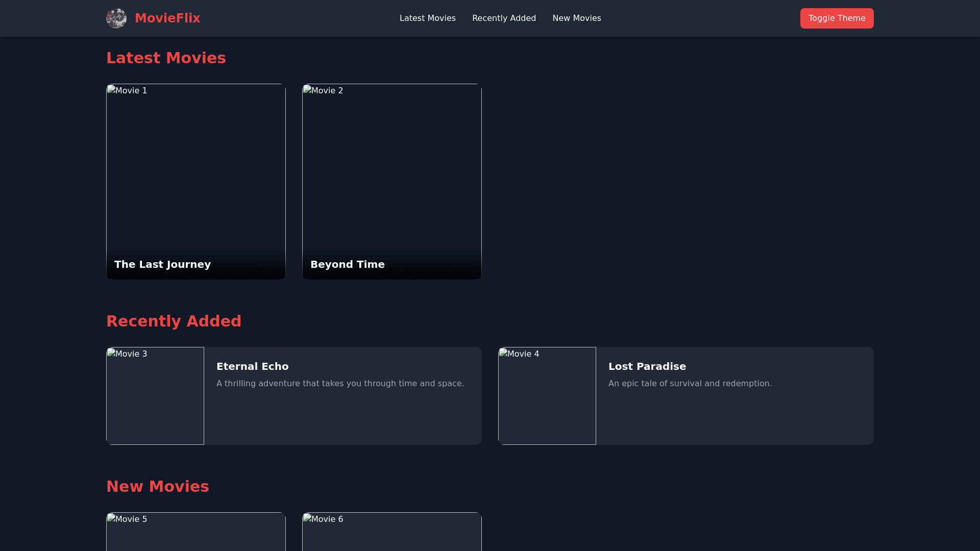
Task: Click the Lost Paradise title
Action: point(647,366)
